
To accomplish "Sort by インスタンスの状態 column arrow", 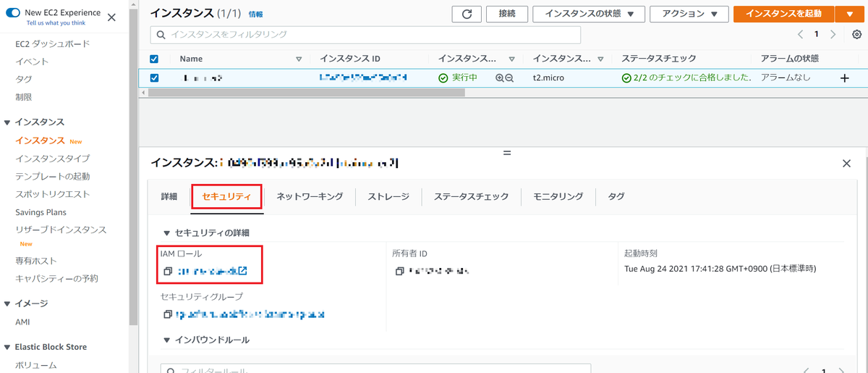I will 511,59.
